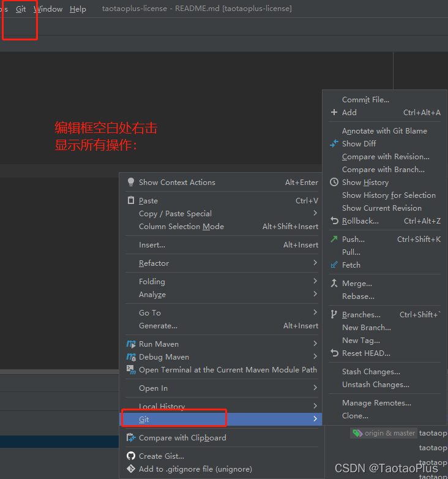Click the Open Terminal at Maven Module icon

pos(131,369)
